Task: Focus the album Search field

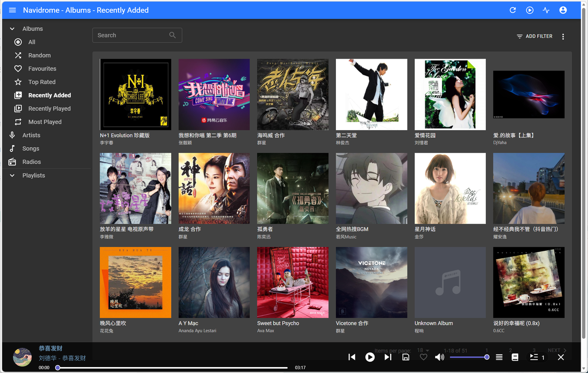Action: (x=137, y=35)
